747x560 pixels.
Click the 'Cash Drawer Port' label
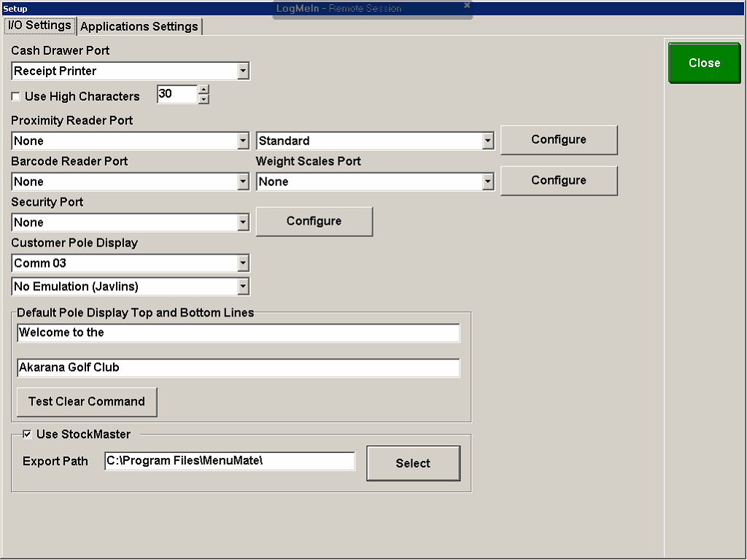coord(60,50)
